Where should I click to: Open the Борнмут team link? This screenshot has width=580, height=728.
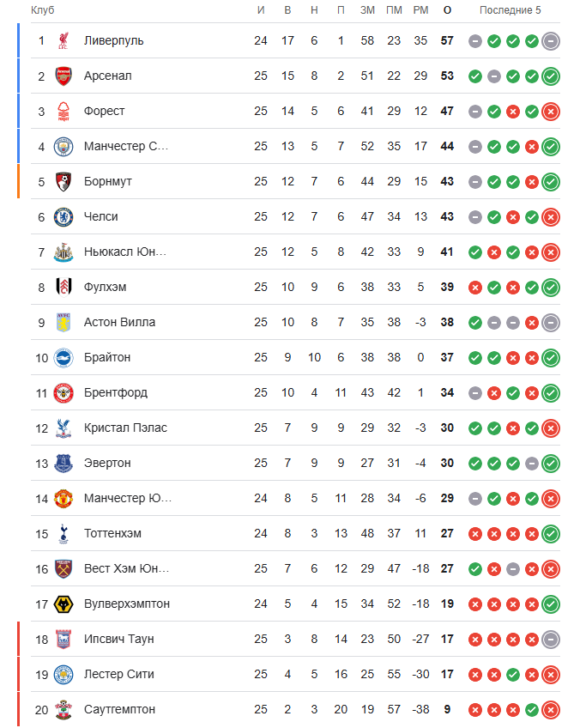pos(108,181)
